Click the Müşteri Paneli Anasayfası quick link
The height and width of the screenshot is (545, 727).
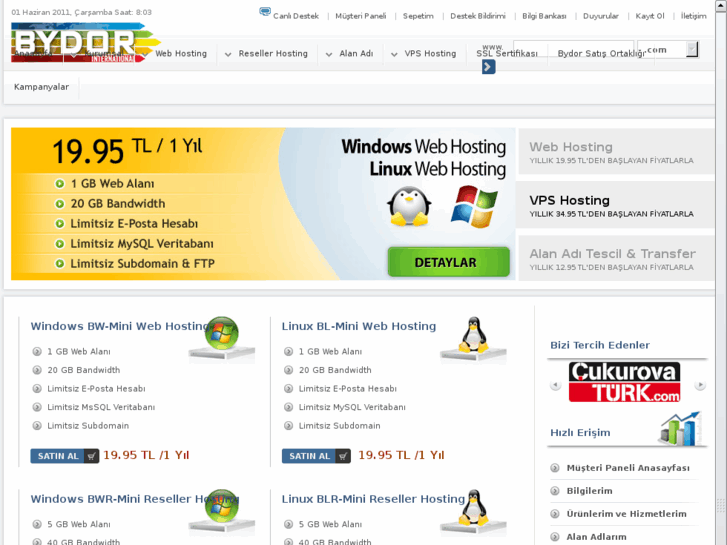tap(628, 468)
